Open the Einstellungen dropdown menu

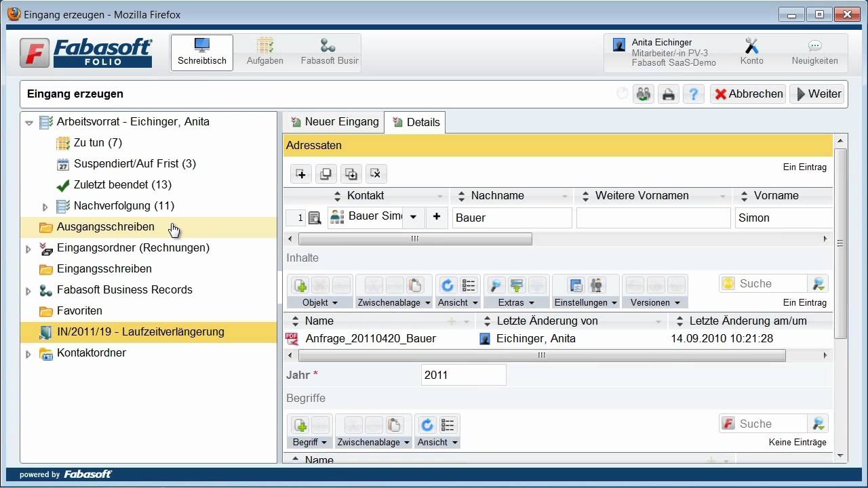pyautogui.click(x=586, y=303)
